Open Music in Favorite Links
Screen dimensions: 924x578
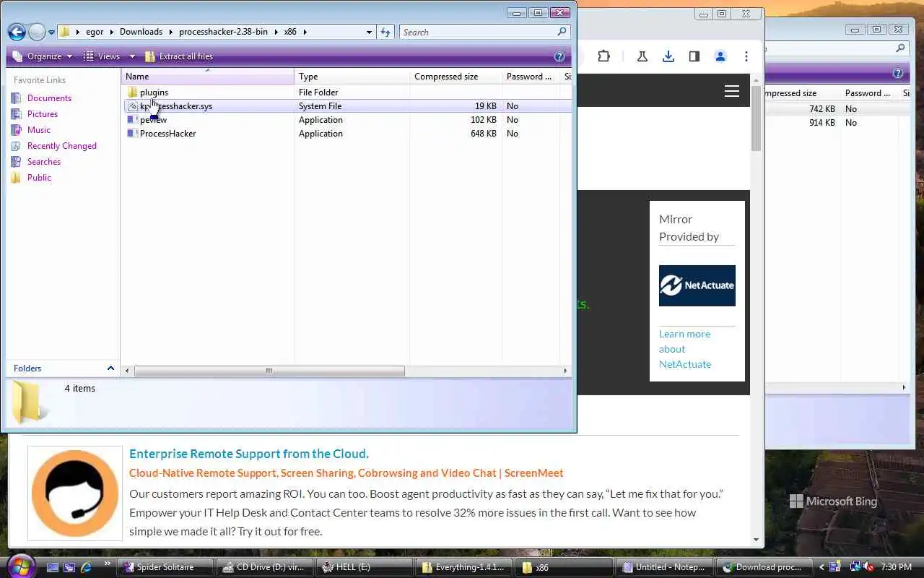38,130
